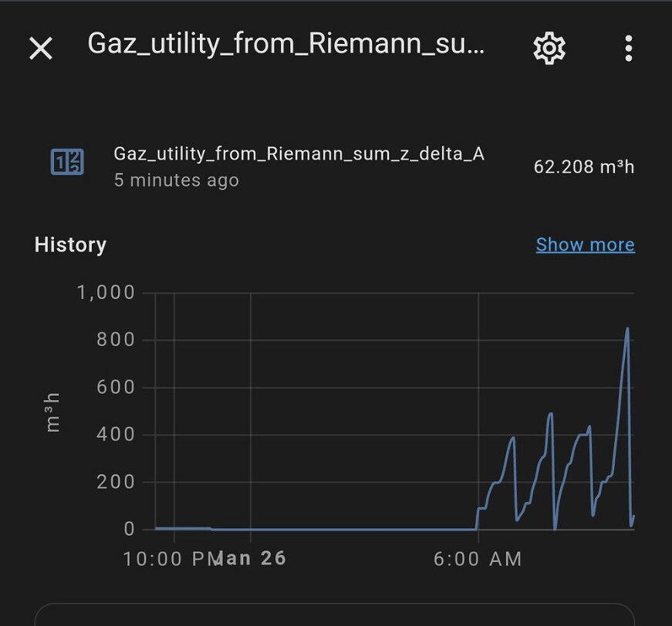Close the entity dialog with X icon
This screenshot has width=672, height=626.
(x=41, y=48)
